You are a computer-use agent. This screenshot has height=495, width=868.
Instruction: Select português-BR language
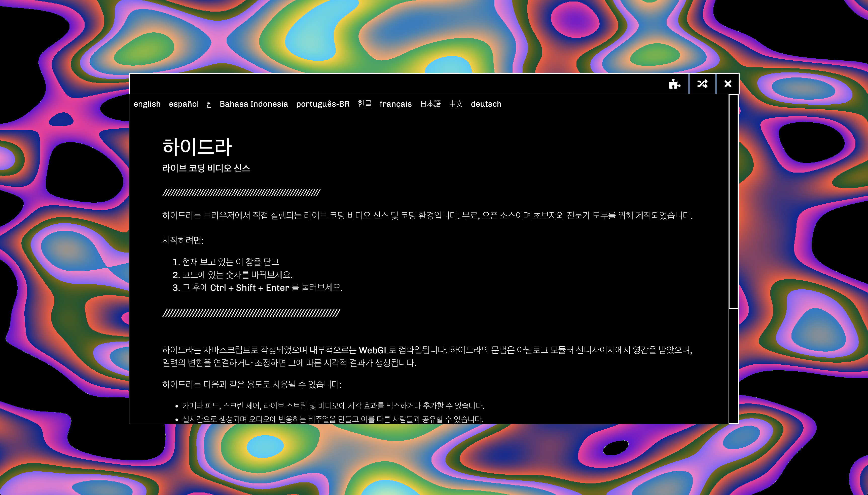tap(322, 104)
